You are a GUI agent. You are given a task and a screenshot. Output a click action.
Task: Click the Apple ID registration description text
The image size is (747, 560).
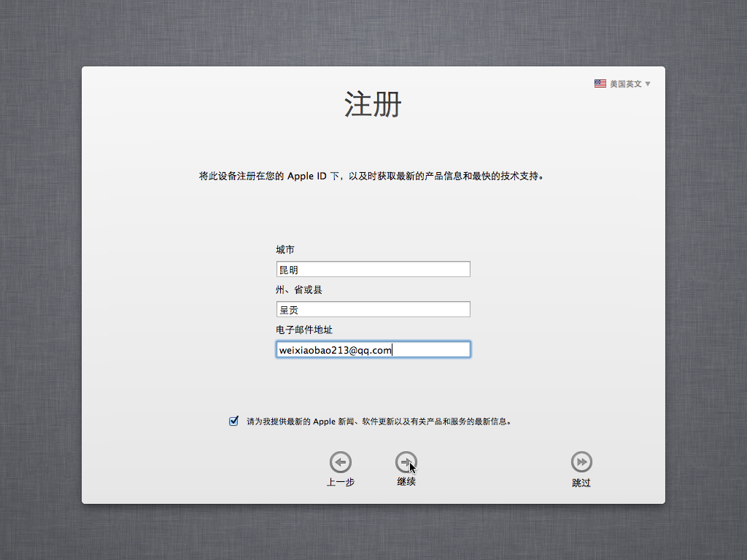[373, 176]
